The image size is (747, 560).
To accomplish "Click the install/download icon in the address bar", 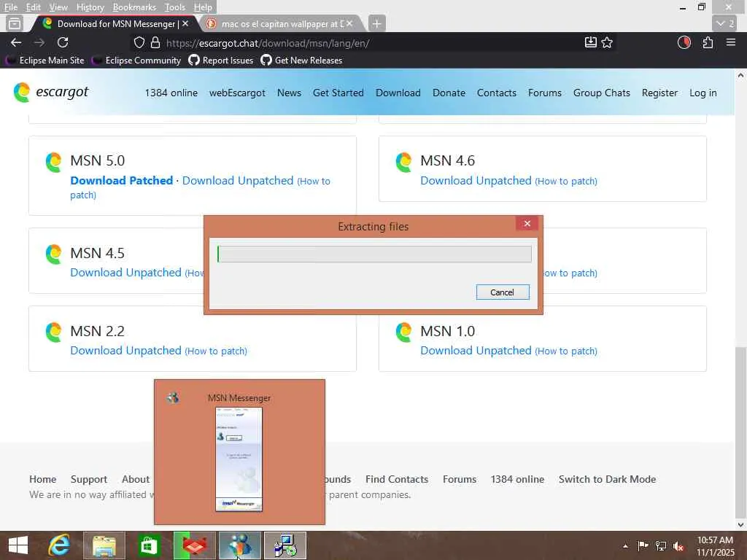I will click(x=590, y=43).
